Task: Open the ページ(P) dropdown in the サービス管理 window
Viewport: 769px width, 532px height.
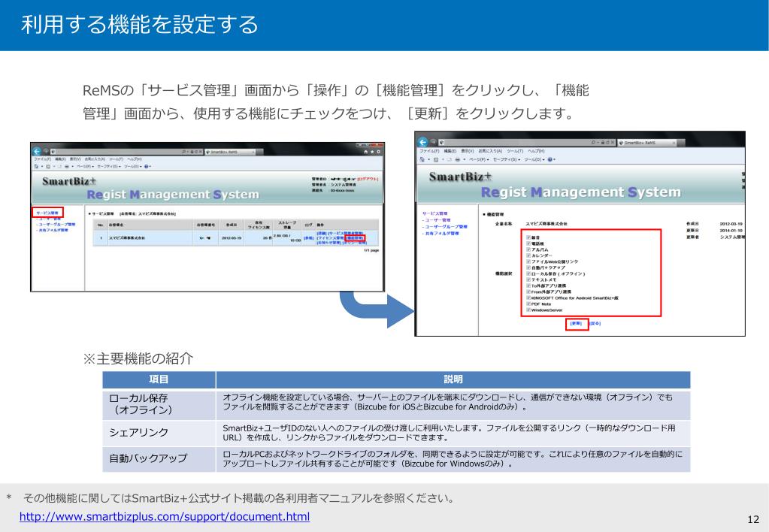Action: 86,166
